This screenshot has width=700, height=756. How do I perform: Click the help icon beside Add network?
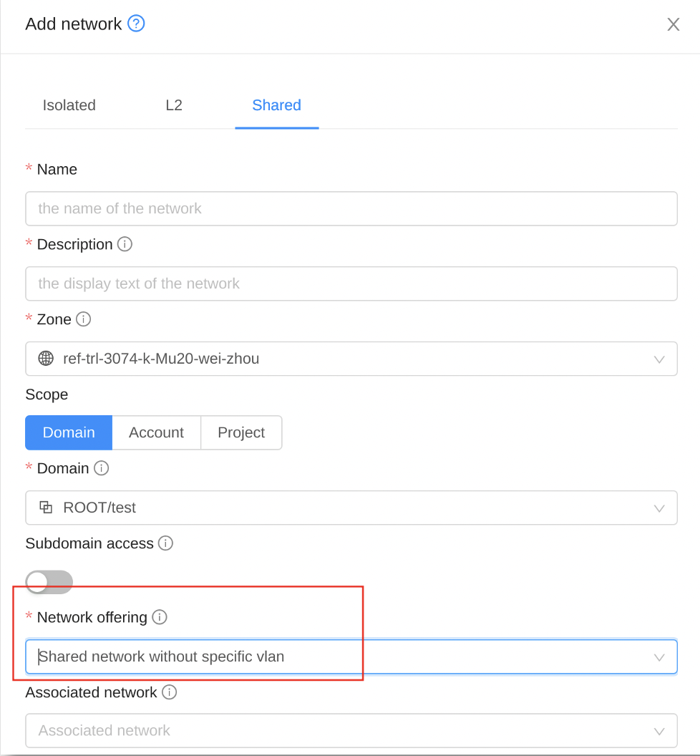pyautogui.click(x=136, y=24)
